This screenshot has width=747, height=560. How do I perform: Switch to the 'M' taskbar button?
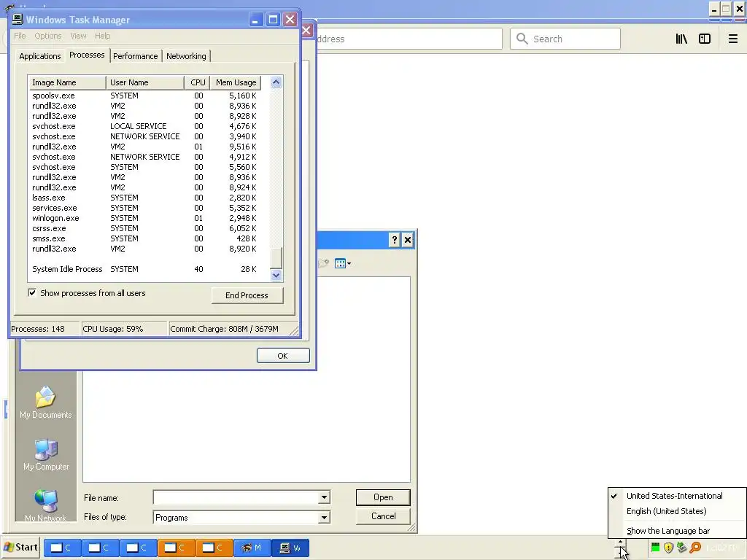pyautogui.click(x=252, y=548)
